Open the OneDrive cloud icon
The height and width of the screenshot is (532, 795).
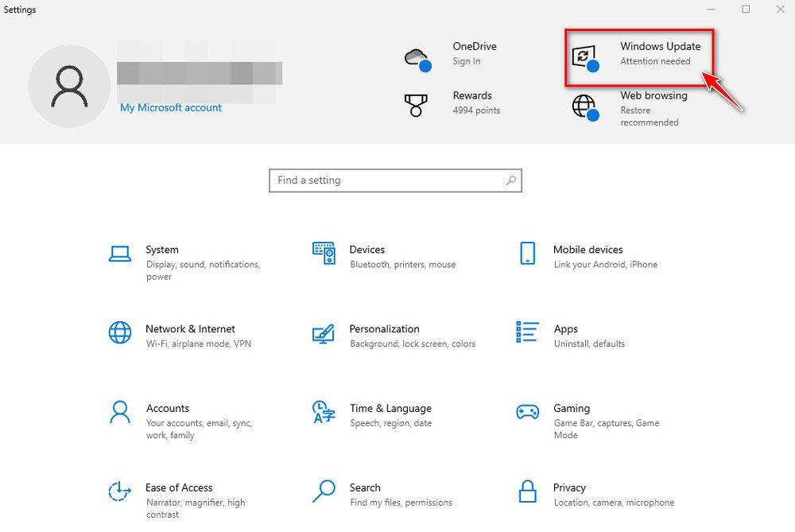(x=418, y=60)
